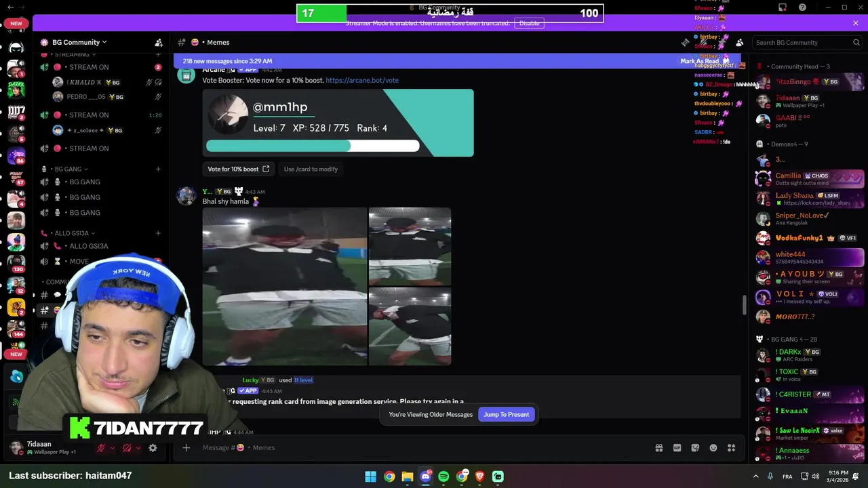Toggle taskbar microphone indicator
The height and width of the screenshot is (488, 868).
coord(770,476)
